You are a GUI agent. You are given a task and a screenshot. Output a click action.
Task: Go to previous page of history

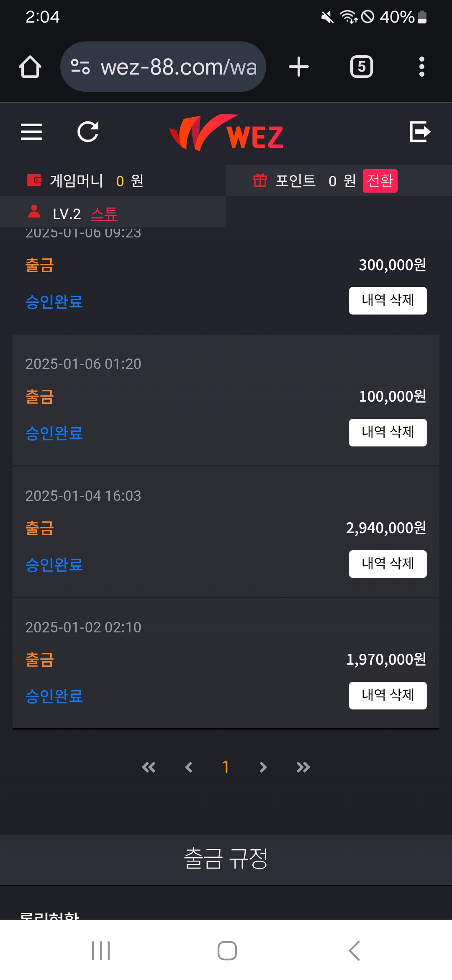tap(189, 767)
